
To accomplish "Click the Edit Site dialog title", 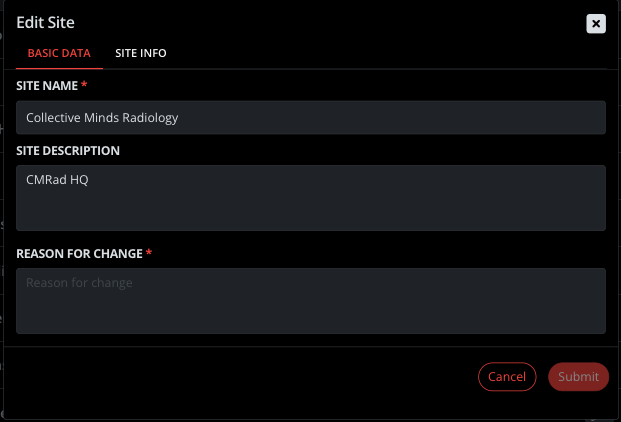I will (45, 23).
